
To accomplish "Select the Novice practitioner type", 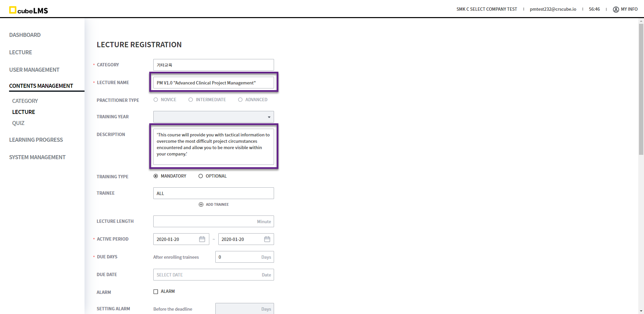I will click(156, 100).
